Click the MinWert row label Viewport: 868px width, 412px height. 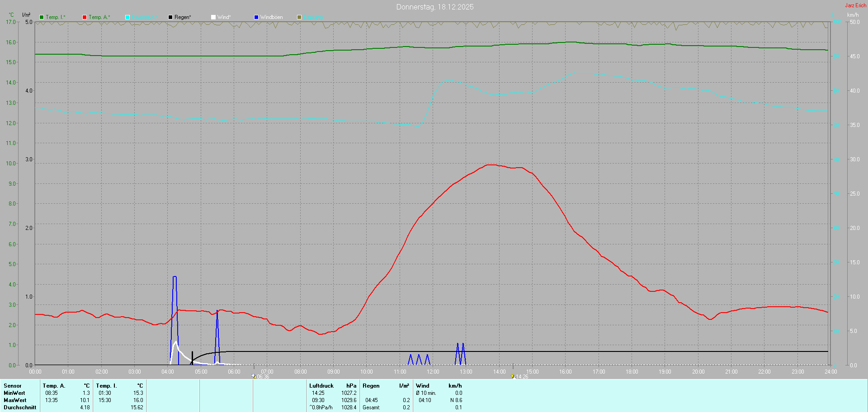tap(14, 393)
